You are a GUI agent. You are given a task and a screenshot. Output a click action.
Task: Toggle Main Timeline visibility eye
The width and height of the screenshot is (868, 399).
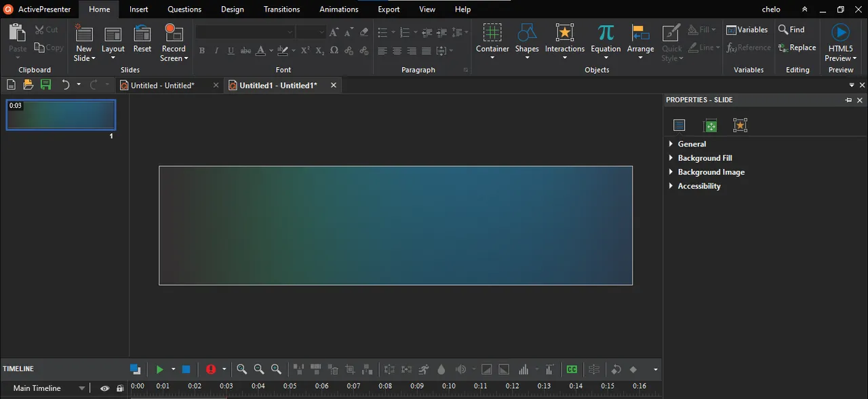point(104,388)
